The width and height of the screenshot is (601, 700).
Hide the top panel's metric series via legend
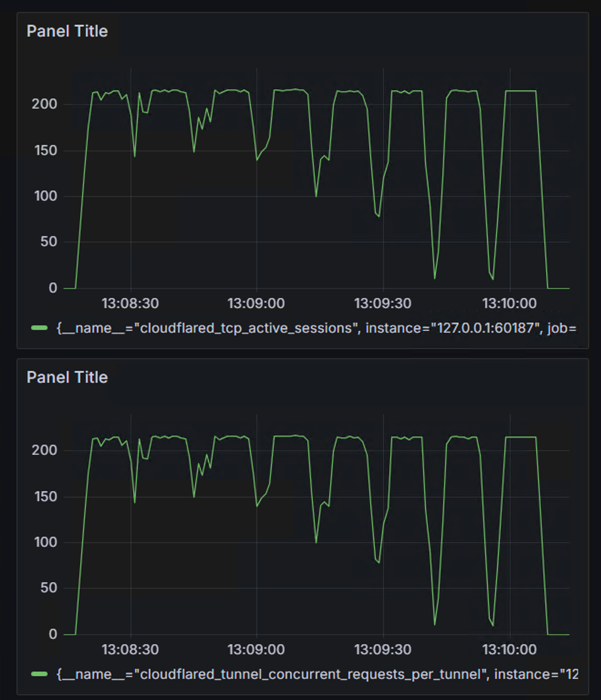182,328
